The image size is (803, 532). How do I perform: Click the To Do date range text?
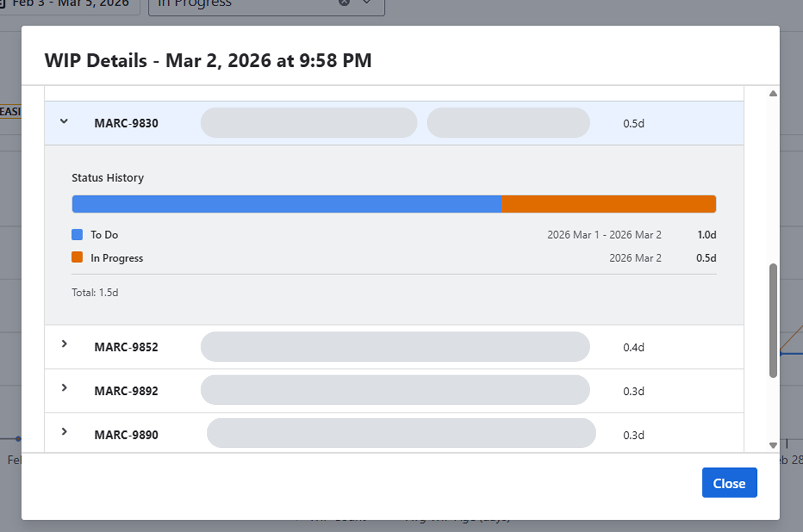(604, 235)
